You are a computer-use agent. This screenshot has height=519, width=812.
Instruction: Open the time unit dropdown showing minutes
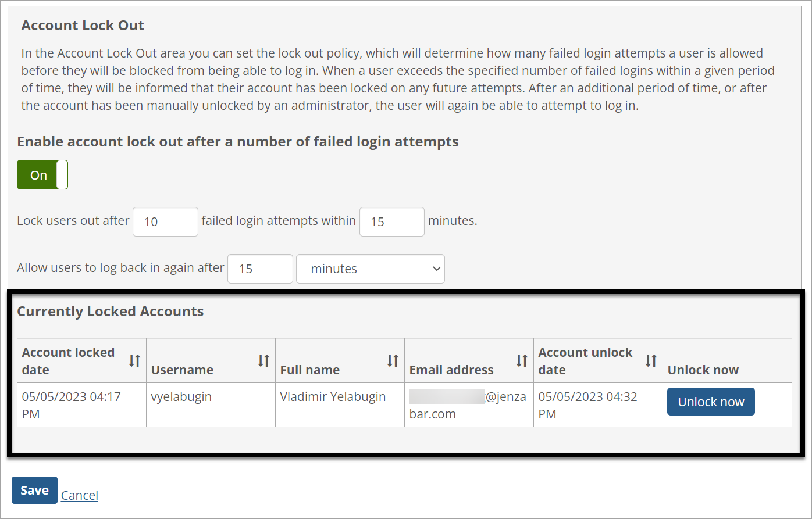point(371,269)
